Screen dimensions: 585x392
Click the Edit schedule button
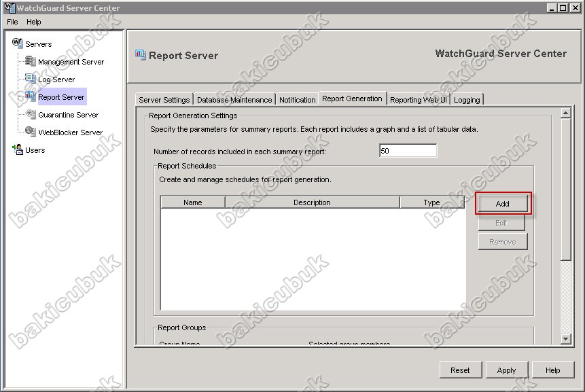[x=501, y=223]
